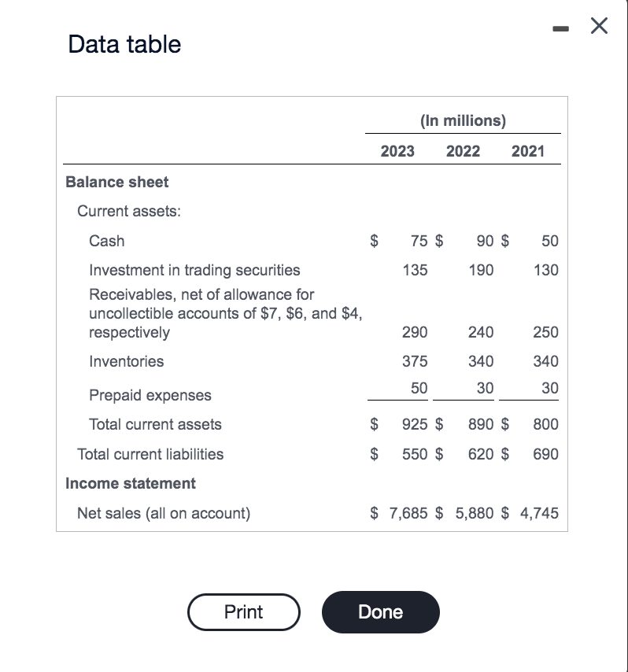This screenshot has width=628, height=672.
Task: Select the 2021 column header
Action: [x=529, y=151]
